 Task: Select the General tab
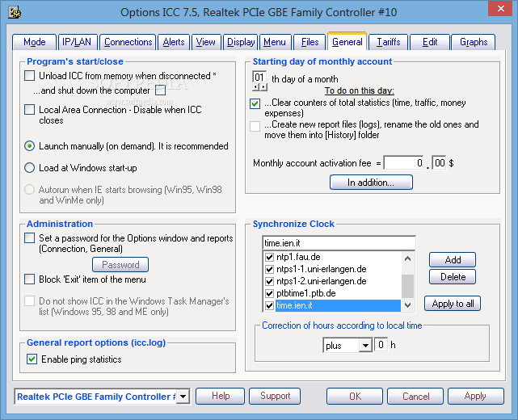[347, 42]
